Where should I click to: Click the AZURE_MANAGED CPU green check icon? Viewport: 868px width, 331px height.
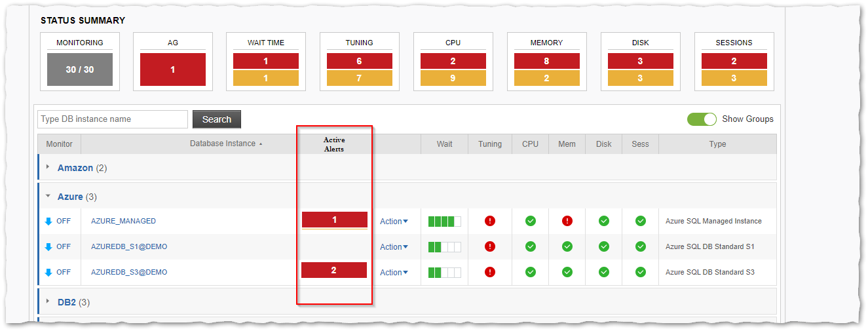tap(531, 221)
